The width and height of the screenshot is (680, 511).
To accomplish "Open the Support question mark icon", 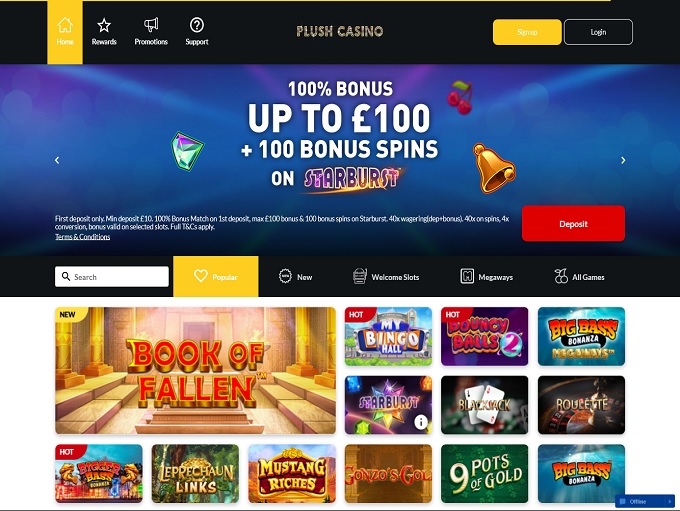I will [x=197, y=25].
